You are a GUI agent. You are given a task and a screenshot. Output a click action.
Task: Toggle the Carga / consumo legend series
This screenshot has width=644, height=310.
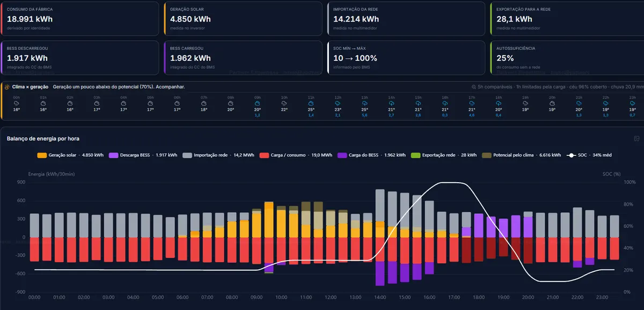pyautogui.click(x=295, y=155)
